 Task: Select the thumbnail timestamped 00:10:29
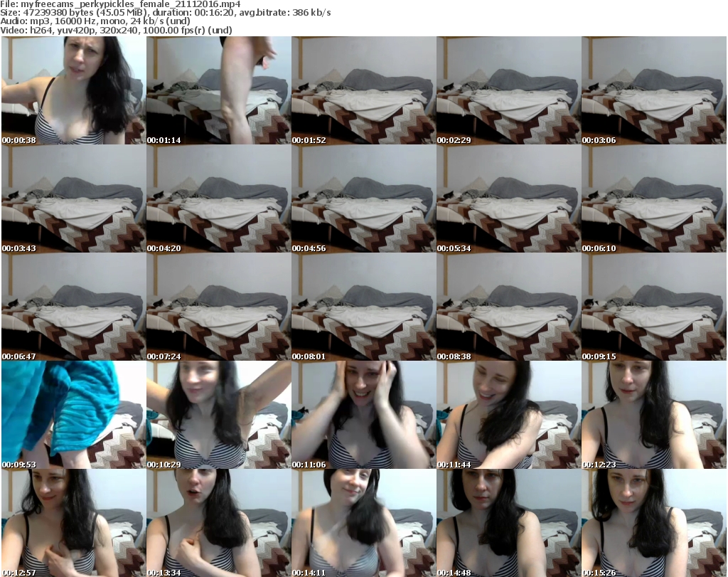[x=219, y=415]
